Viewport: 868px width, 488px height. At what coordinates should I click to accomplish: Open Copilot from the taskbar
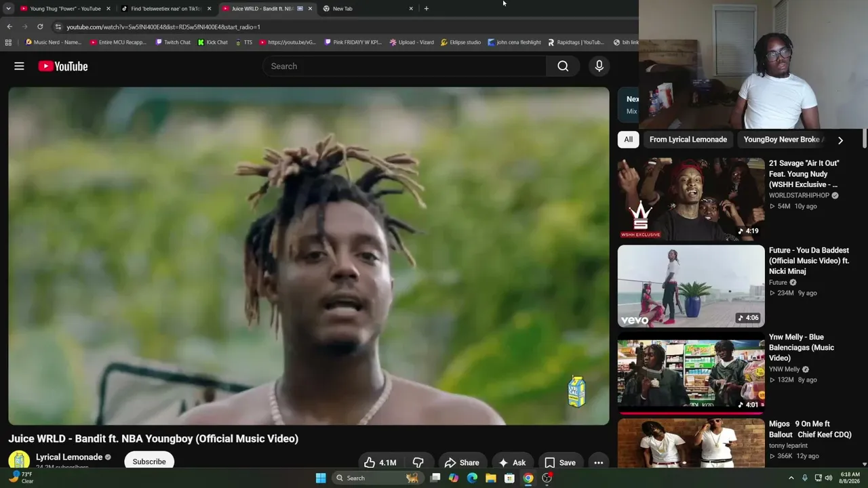(x=454, y=478)
